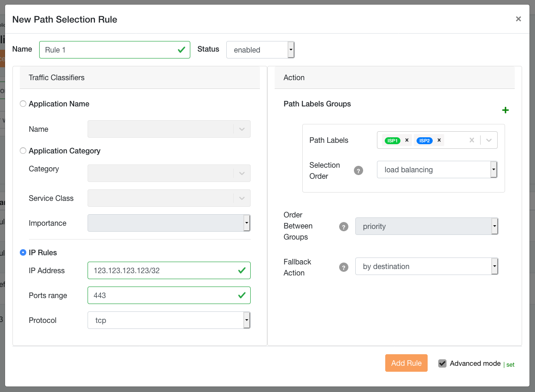The width and height of the screenshot is (535, 392).
Task: Show help for Fallback Action
Action: pos(343,267)
